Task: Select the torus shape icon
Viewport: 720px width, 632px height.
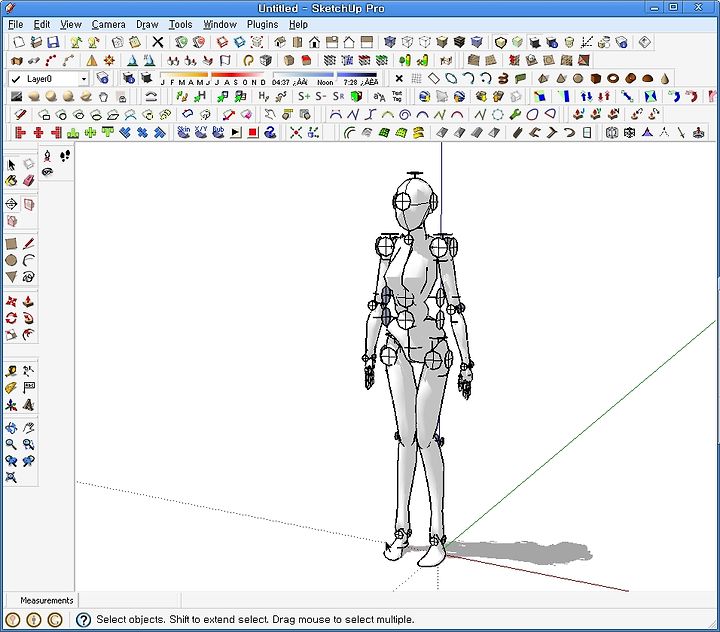Action: (613, 78)
